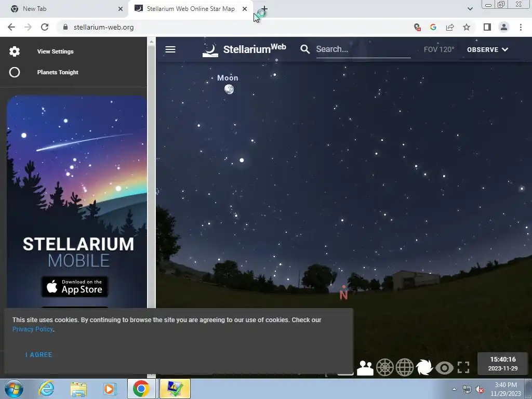Toggle the landscape display
Viewport: 532px width, 399px height.
[x=365, y=368]
